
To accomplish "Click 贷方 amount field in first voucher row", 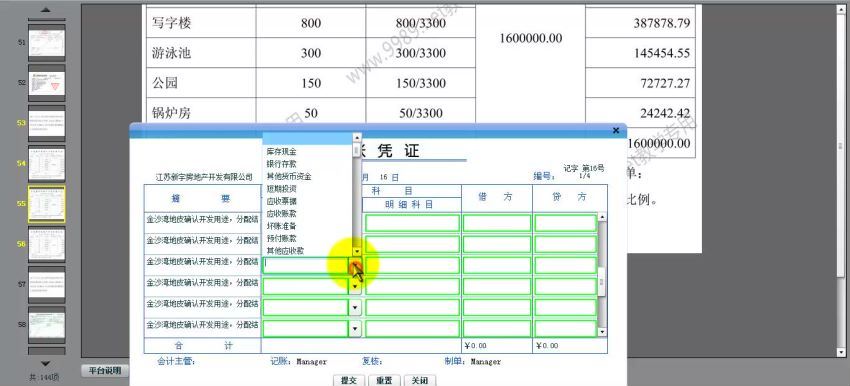I will (x=565, y=223).
